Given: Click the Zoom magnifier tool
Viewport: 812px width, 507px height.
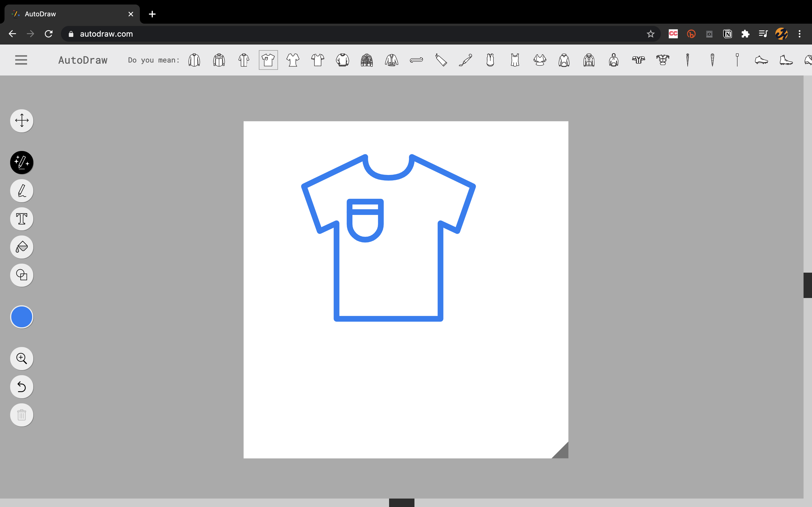Looking at the screenshot, I should [22, 359].
